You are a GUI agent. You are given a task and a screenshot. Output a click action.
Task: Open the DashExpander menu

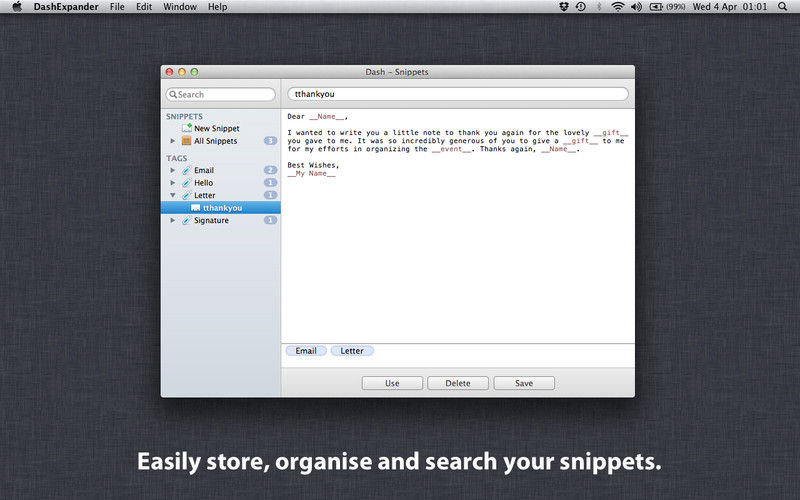(x=66, y=7)
